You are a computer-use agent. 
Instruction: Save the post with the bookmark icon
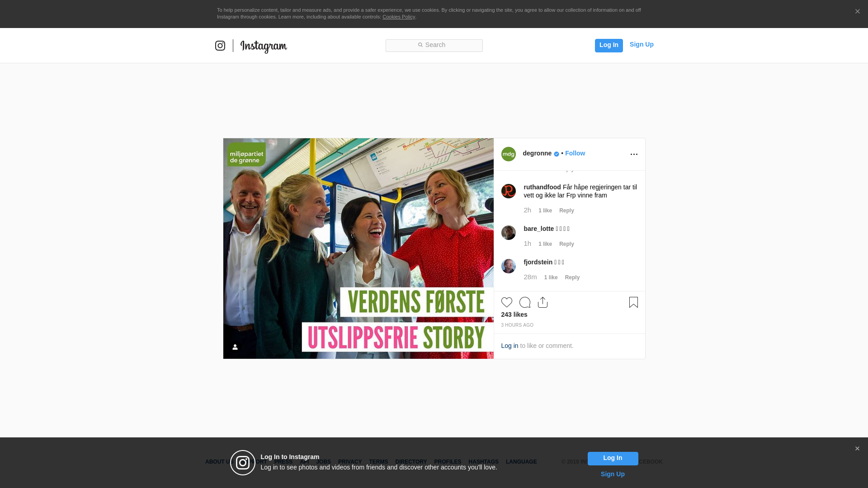(x=633, y=302)
